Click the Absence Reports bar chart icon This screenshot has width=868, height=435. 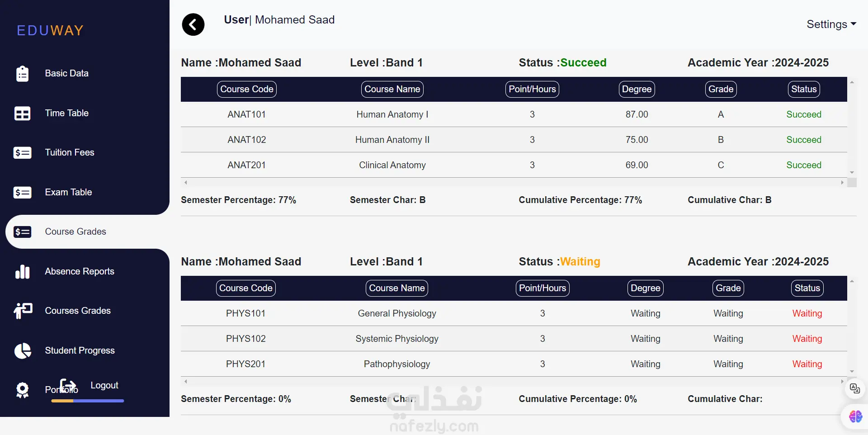[x=22, y=272]
